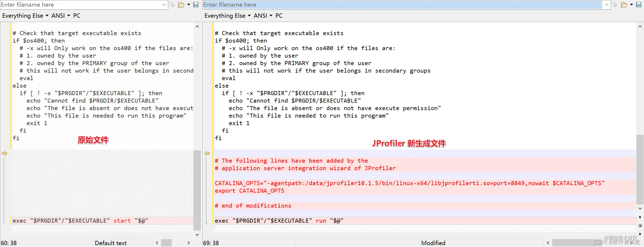Click right pane 'echo "Cannot find $PRGDIR/$EXECUTABLE"' line
This screenshot has height=247, width=644.
(295, 101)
